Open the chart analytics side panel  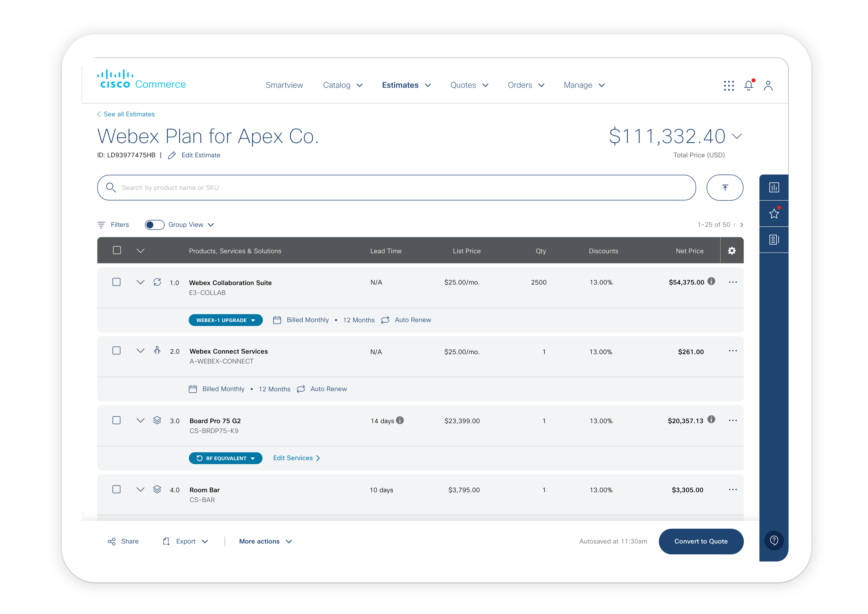[x=774, y=187]
